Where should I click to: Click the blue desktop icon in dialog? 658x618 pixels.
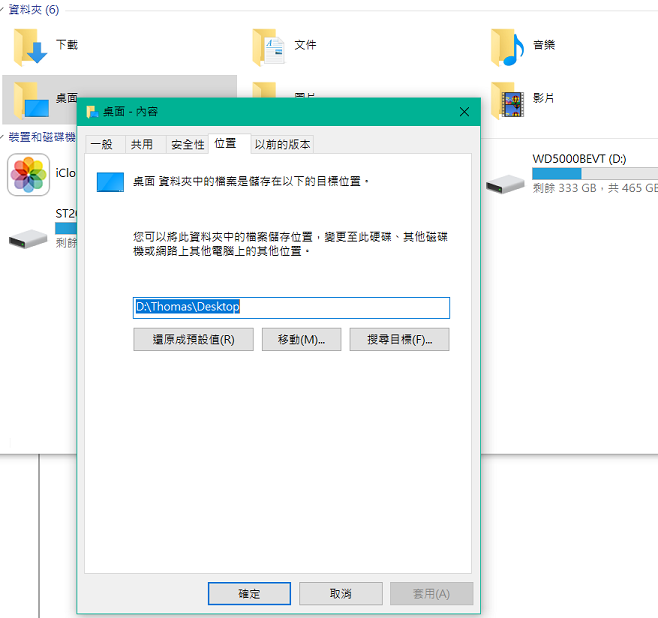click(x=110, y=182)
